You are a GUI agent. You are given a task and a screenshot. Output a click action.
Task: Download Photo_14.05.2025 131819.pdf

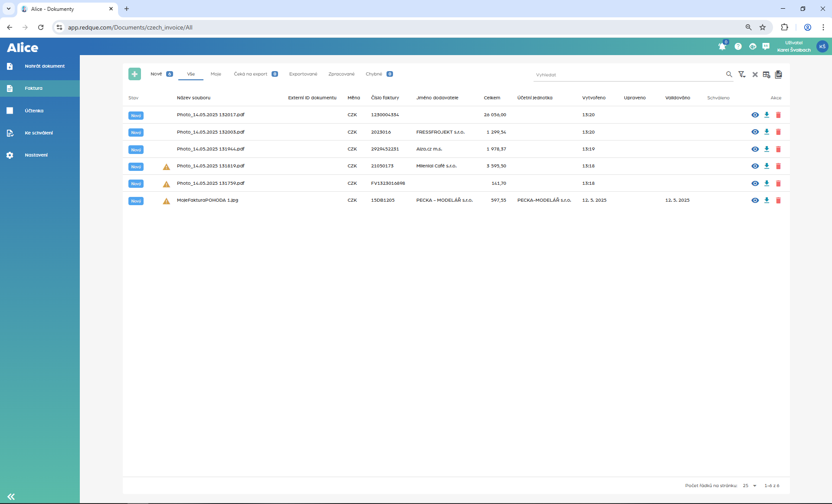(x=767, y=166)
